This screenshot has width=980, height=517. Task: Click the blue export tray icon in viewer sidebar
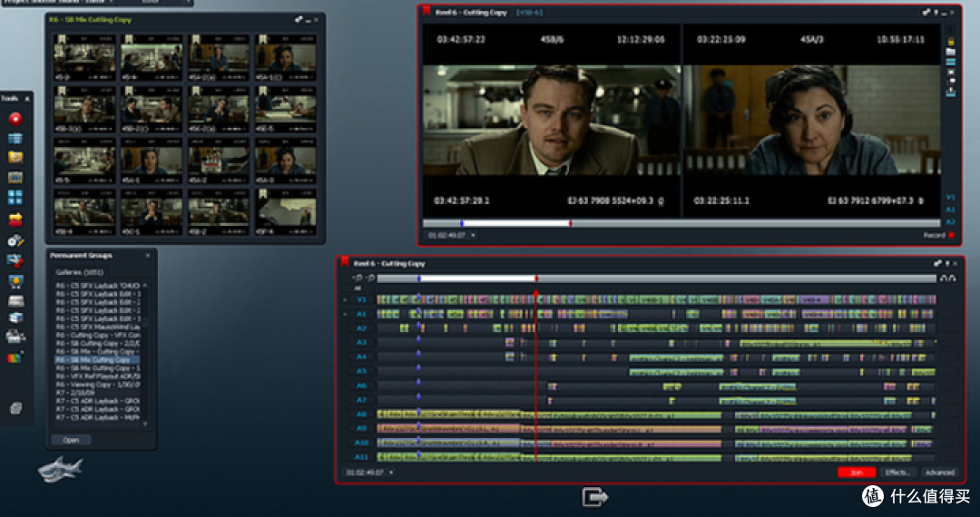tap(951, 93)
